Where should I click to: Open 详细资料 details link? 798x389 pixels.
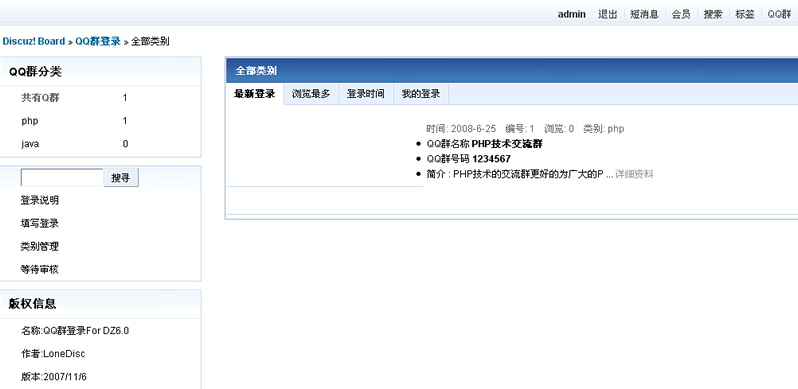point(634,174)
